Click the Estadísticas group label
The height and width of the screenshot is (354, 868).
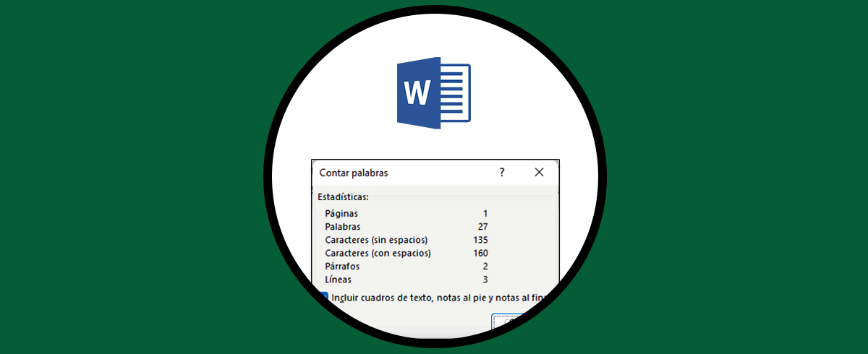click(343, 197)
